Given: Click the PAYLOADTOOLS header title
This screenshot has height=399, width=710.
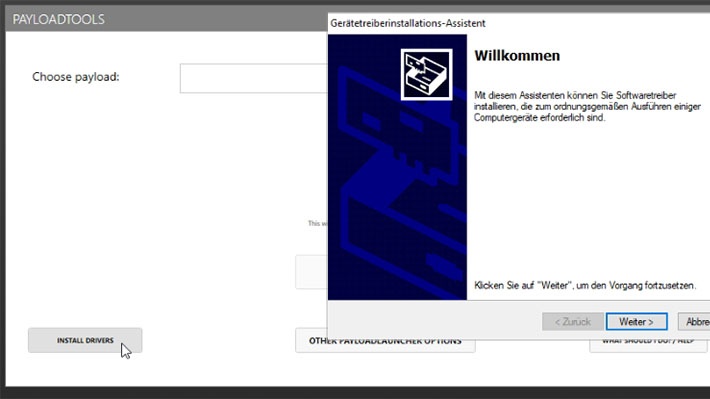Looking at the screenshot, I should tap(58, 19).
